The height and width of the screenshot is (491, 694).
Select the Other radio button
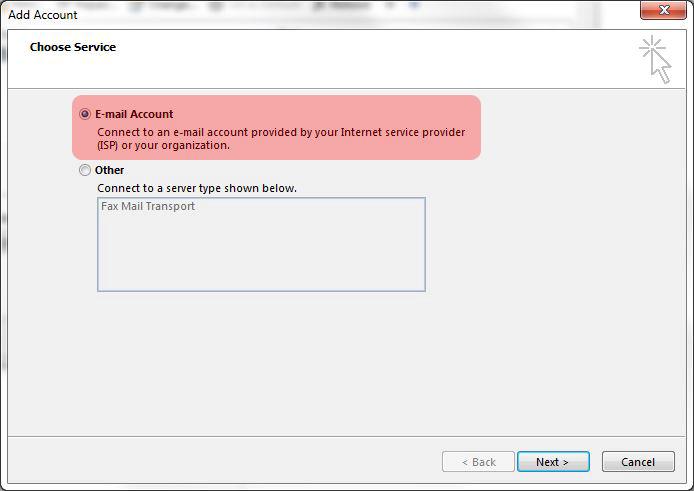pos(85,170)
